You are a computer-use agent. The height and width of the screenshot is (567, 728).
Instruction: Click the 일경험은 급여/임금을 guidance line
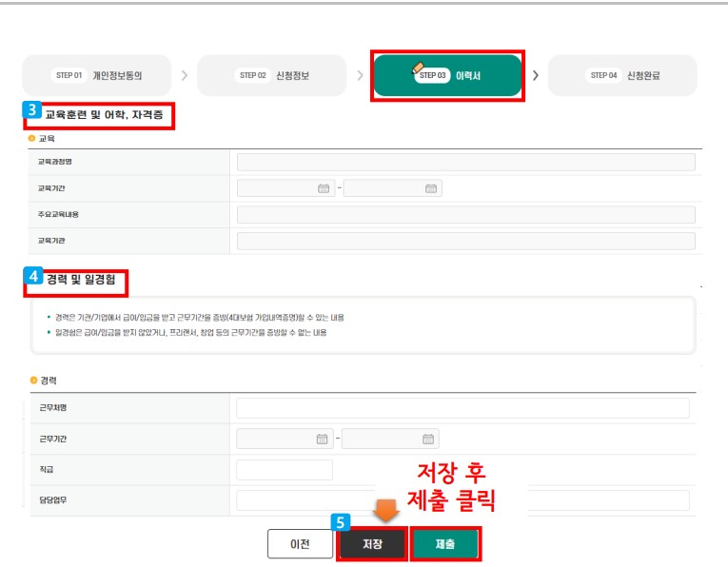point(191,332)
